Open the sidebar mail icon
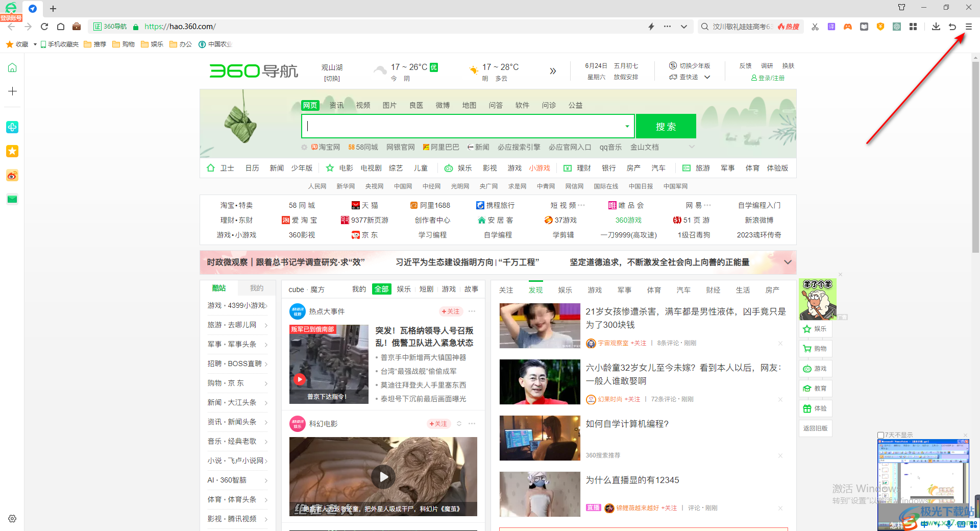980x531 pixels. click(12, 199)
